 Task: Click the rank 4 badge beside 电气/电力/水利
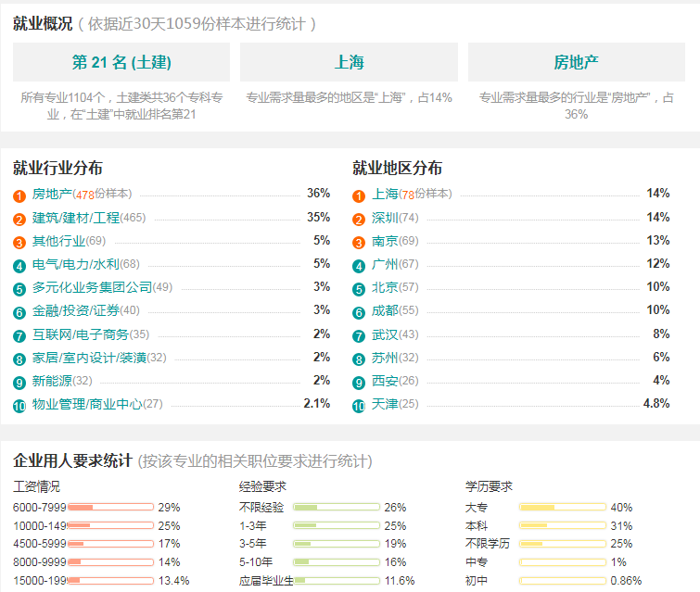pyautogui.click(x=19, y=266)
